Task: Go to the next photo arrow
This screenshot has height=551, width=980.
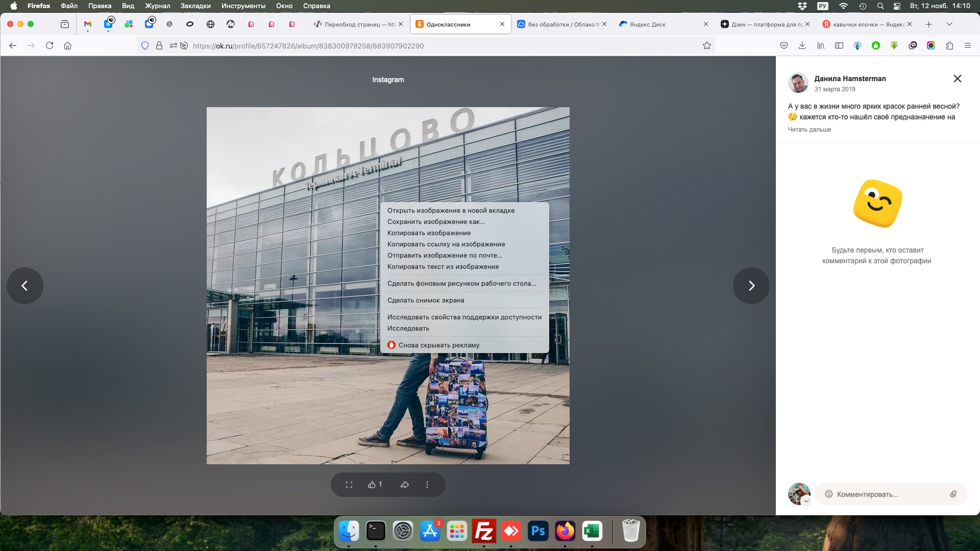Action: 751,286
